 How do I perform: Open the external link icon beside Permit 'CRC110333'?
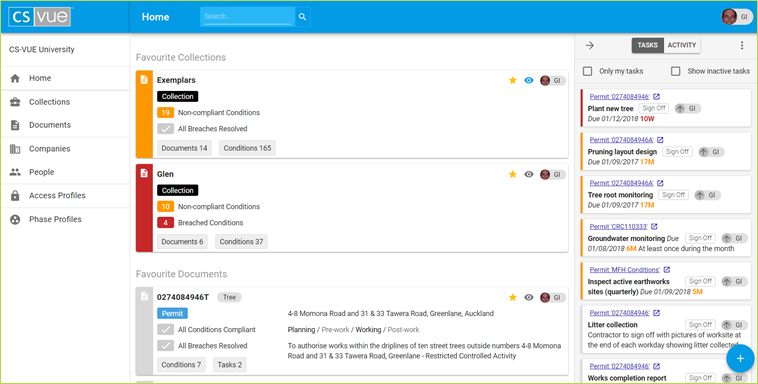pyautogui.click(x=654, y=226)
